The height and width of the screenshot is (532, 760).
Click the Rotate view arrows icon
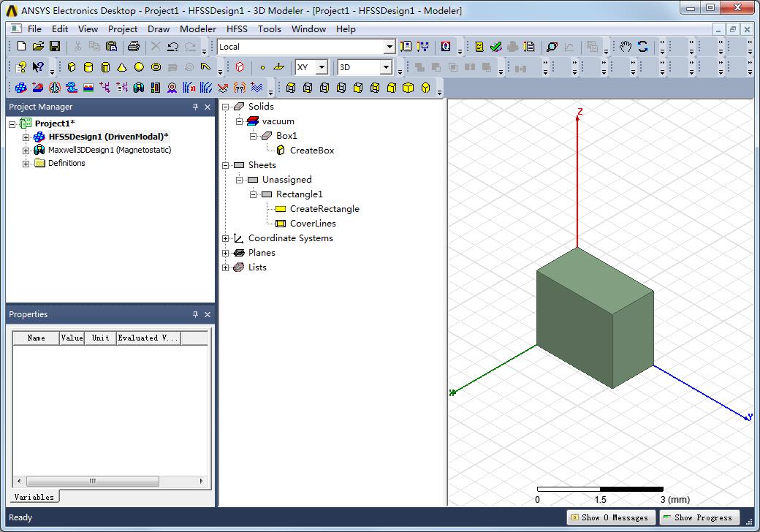pyautogui.click(x=642, y=47)
